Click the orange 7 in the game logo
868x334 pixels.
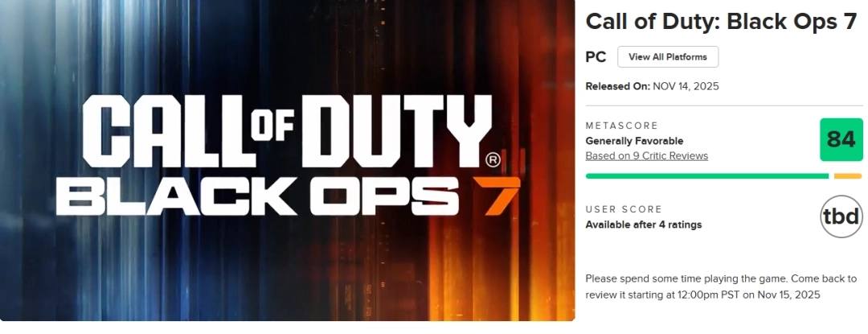click(496, 196)
